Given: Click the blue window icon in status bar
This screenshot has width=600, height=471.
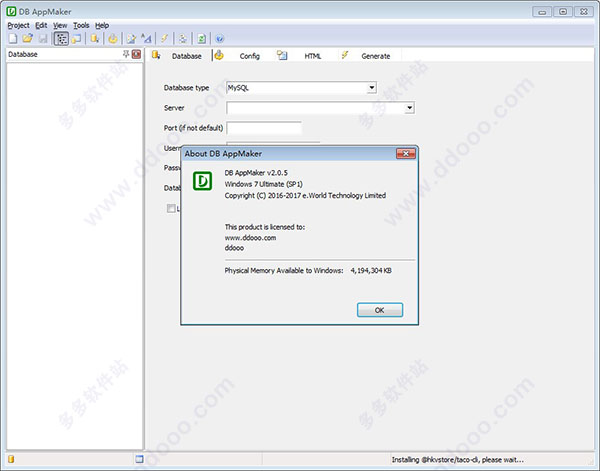Looking at the screenshot, I should 139,459.
